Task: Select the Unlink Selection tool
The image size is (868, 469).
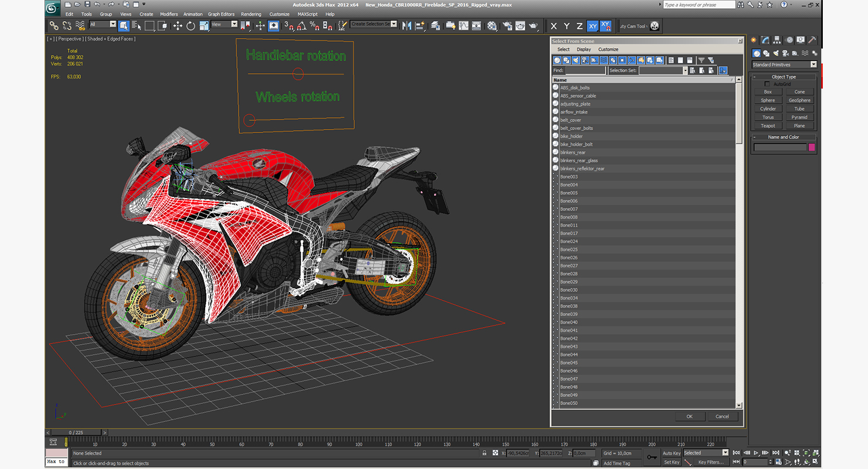Action: [x=67, y=26]
